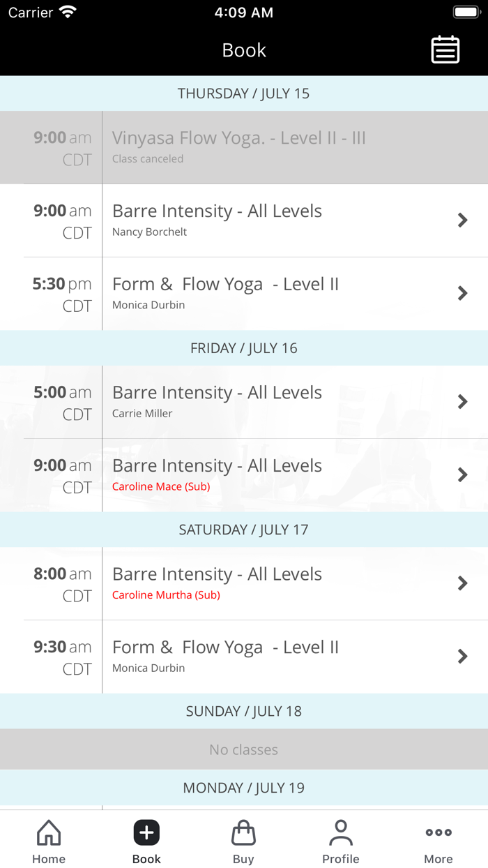Open the Buy bag icon
This screenshot has height=868, width=488.
click(243, 832)
